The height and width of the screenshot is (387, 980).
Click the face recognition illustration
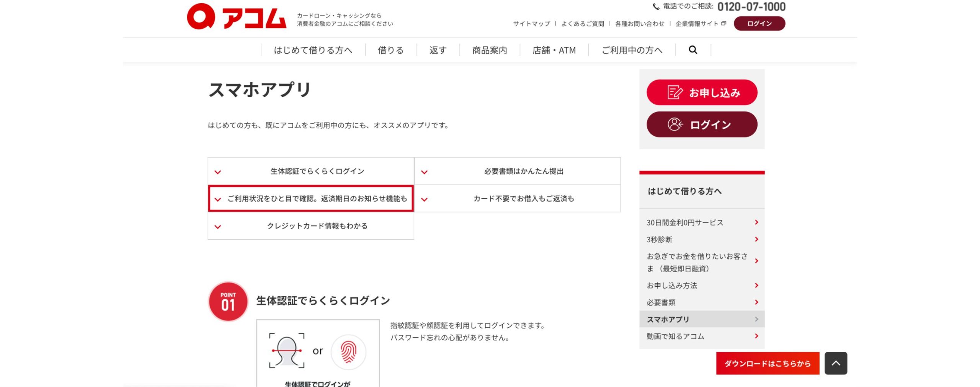287,350
